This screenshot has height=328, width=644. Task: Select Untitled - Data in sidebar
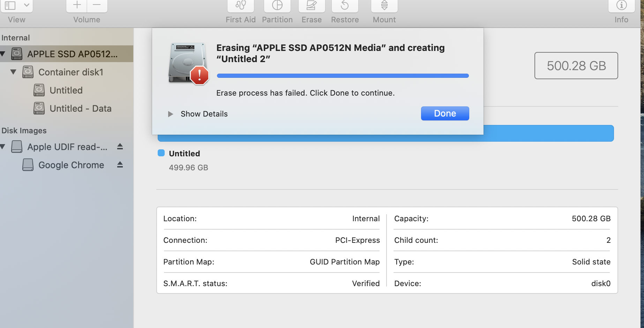[x=67, y=108]
